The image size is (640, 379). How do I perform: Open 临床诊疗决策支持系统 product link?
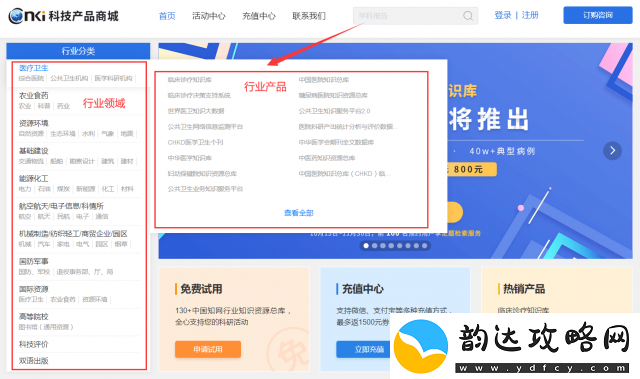click(x=199, y=95)
